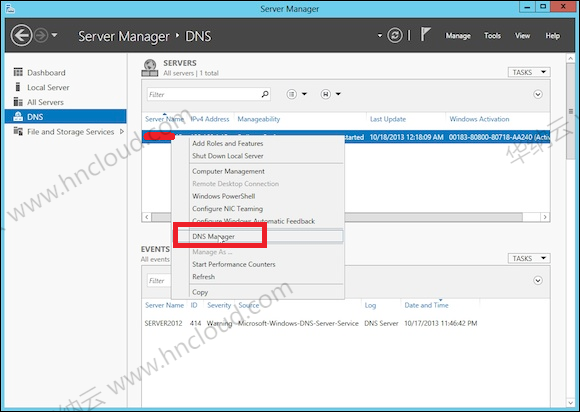This screenshot has height=412, width=580.
Task: Sort events by ID column
Action: pyautogui.click(x=194, y=305)
